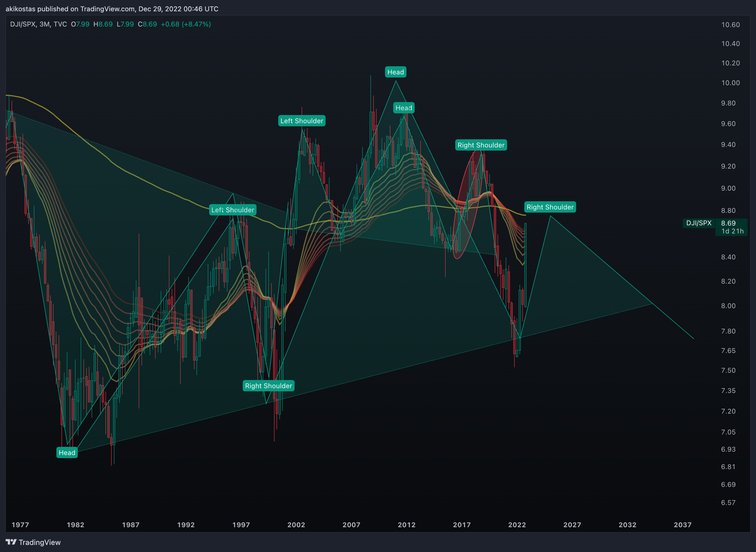The height and width of the screenshot is (552, 756).
Task: Click the 7.65 price axis label
Action: tap(728, 351)
